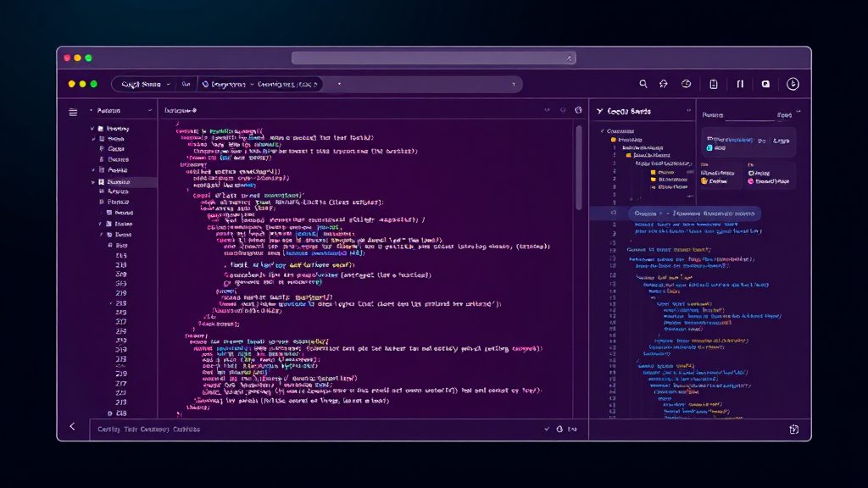Select the pink circle option in the lower-right card

tap(751, 181)
